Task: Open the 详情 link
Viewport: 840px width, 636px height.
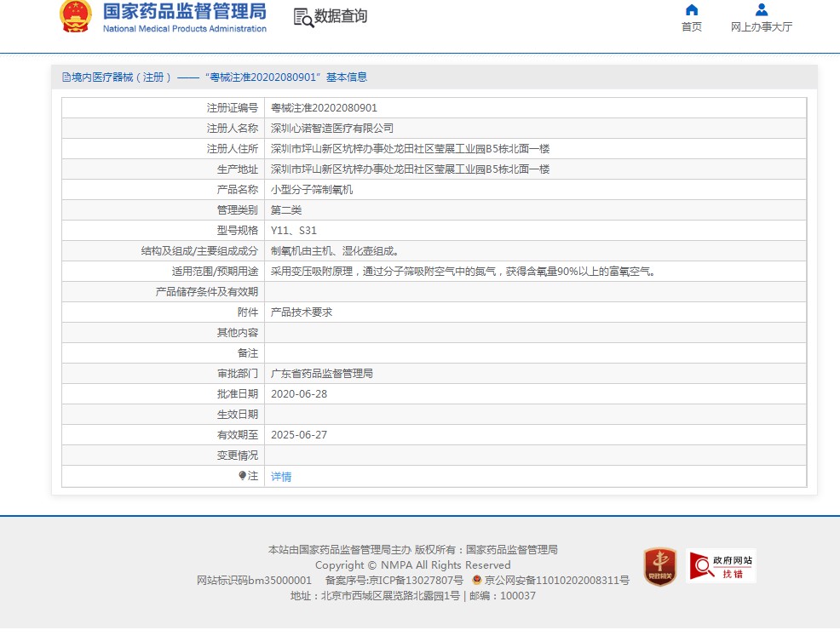Action: tap(281, 477)
